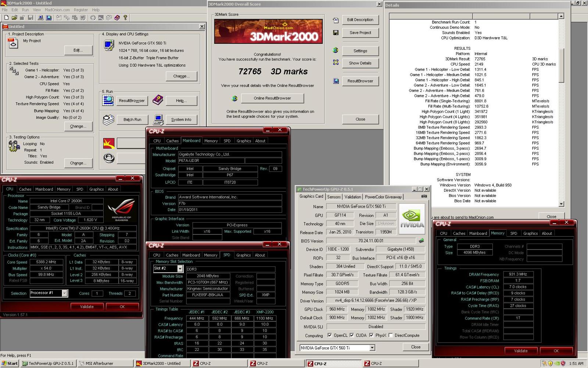The width and height of the screenshot is (588, 368).
Task: Click the Open project folder icon
Action: 14,17
